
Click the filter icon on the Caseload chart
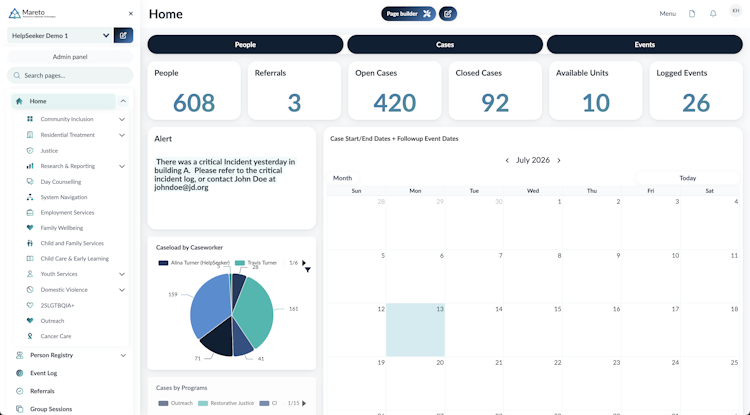[308, 270]
